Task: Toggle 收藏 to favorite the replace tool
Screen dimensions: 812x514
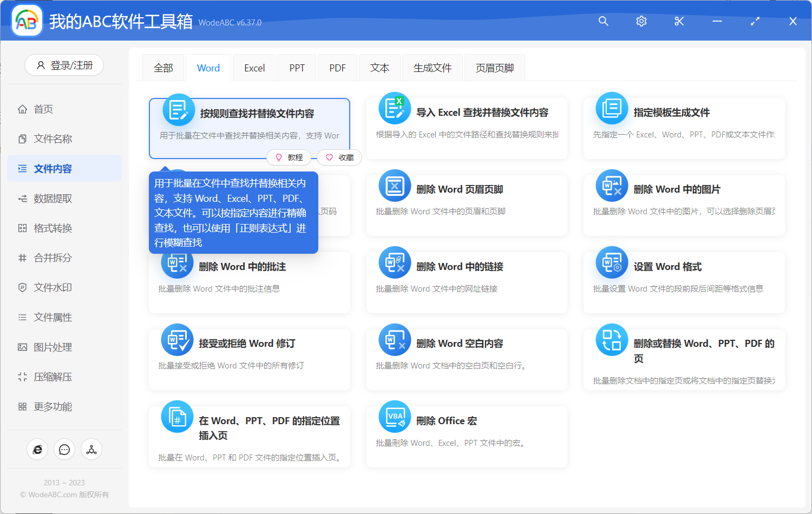Action: point(339,157)
